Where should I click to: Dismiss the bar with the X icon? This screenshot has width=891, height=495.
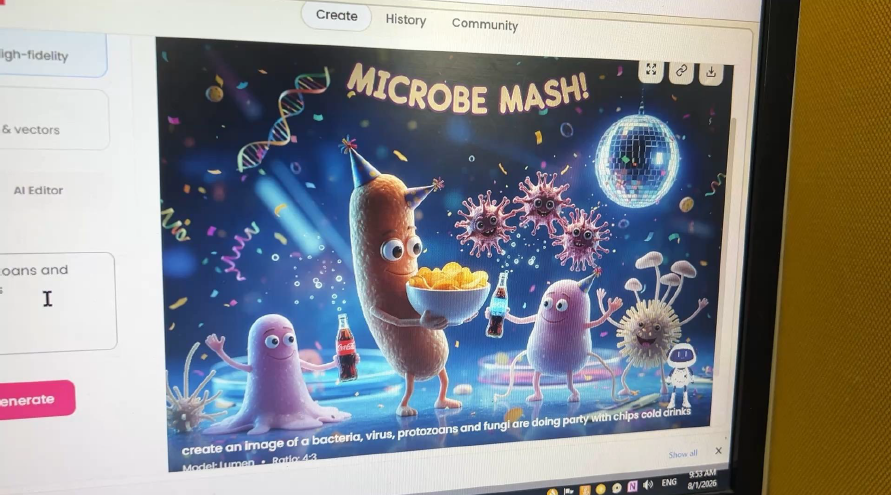718,451
